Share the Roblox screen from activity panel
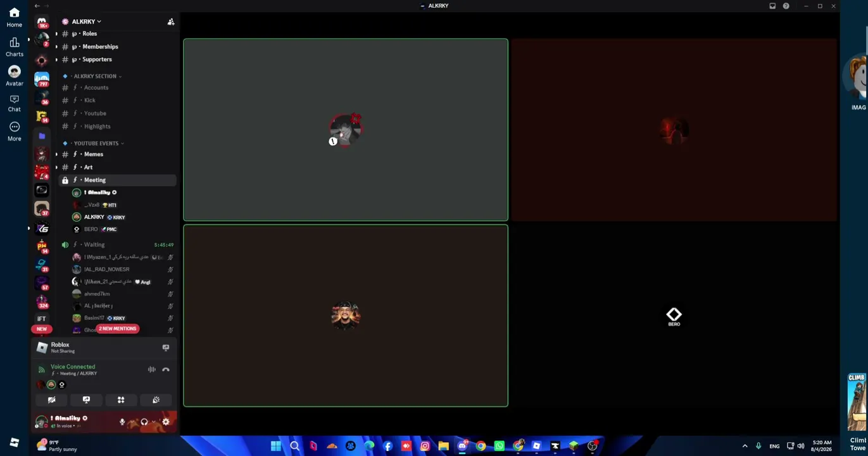Screen dimensions: 868x456 coord(166,348)
